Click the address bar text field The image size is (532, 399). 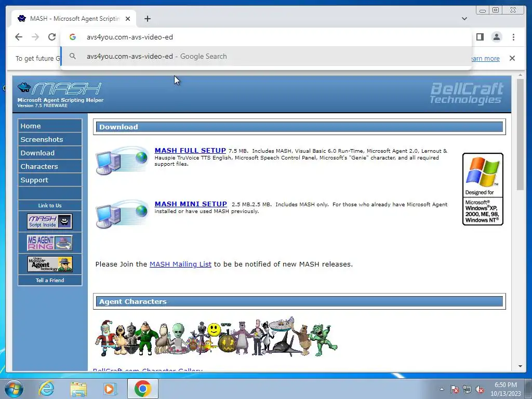pos(265,37)
